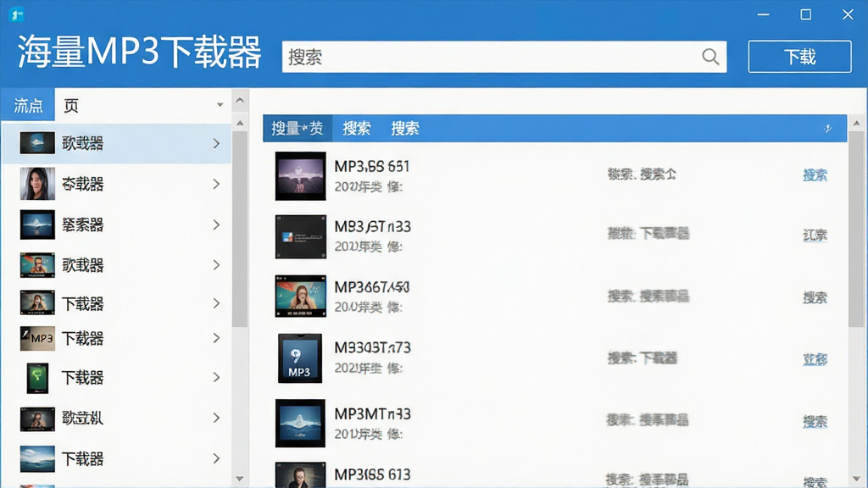The height and width of the screenshot is (488, 868).
Task: Expand the 歌竝机 row chevron
Action: (216, 418)
